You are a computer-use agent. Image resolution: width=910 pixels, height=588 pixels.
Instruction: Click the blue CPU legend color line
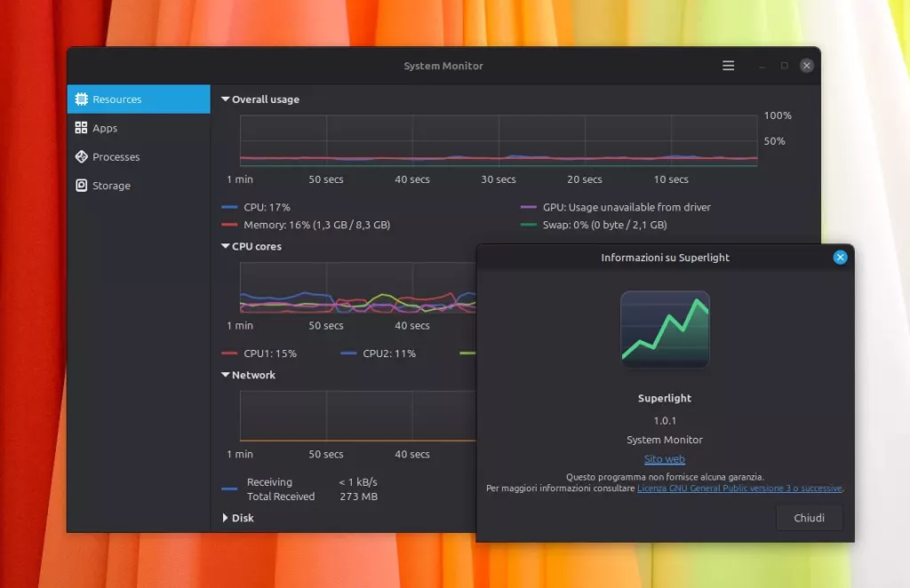229,207
